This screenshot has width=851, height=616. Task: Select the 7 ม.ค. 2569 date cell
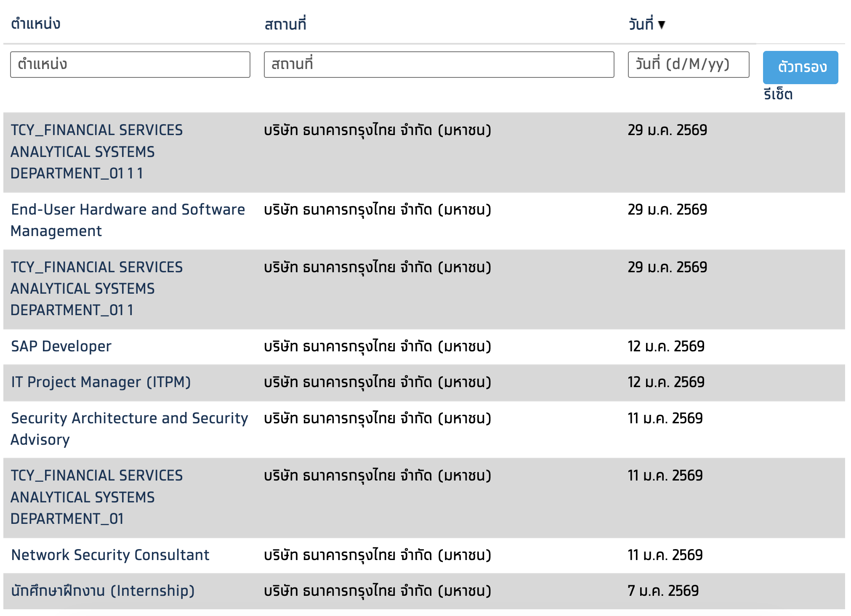[x=663, y=591]
